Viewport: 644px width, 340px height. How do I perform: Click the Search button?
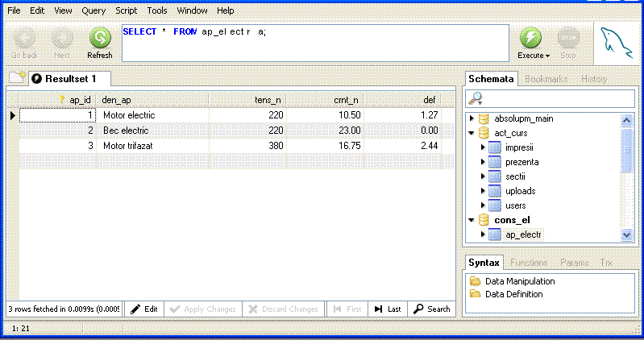(x=431, y=309)
